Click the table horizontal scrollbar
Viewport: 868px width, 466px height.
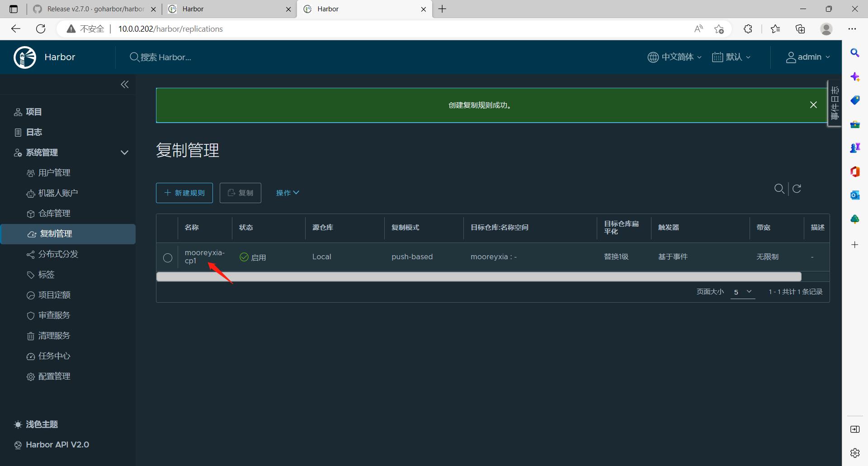click(479, 277)
